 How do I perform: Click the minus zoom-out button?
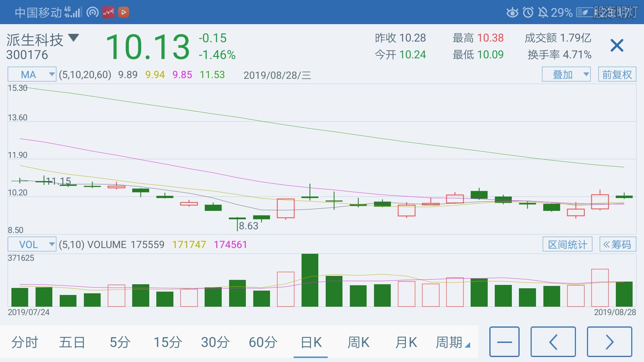coord(504,342)
